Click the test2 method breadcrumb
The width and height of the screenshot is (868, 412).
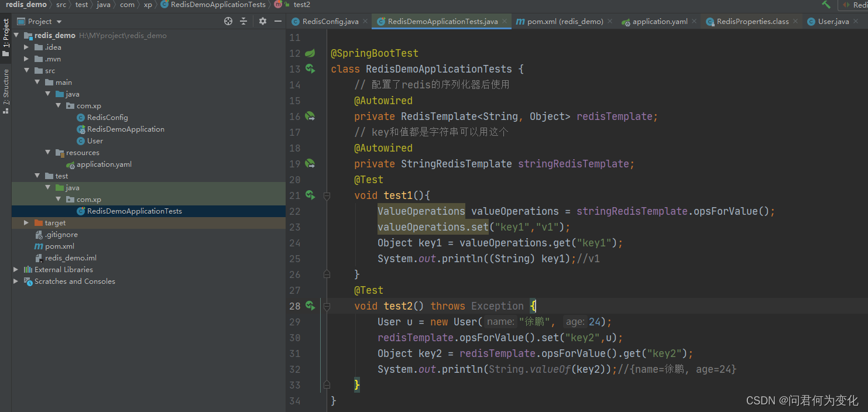click(x=302, y=5)
